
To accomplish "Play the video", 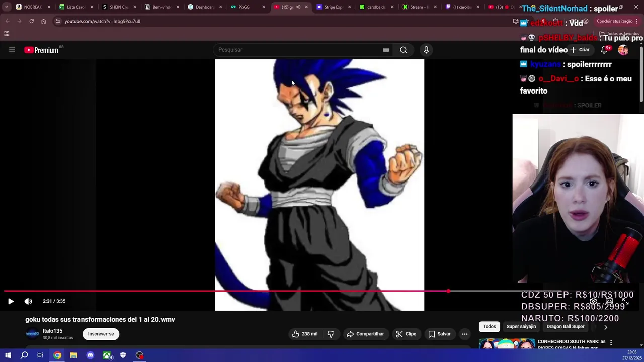I will point(11,301).
